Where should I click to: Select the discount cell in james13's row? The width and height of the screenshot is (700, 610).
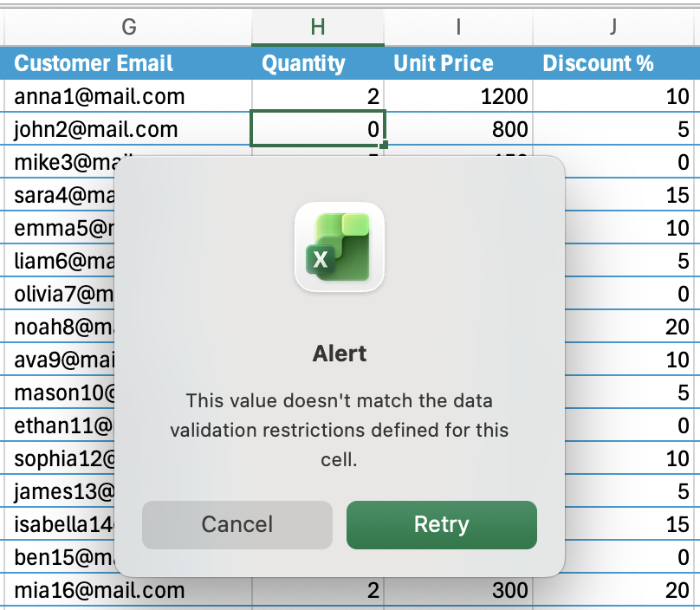point(630,491)
